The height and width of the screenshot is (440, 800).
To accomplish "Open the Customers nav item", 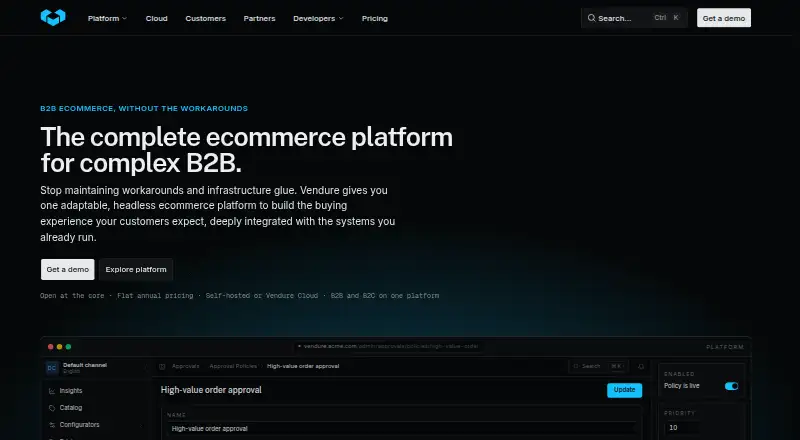I will 206,18.
